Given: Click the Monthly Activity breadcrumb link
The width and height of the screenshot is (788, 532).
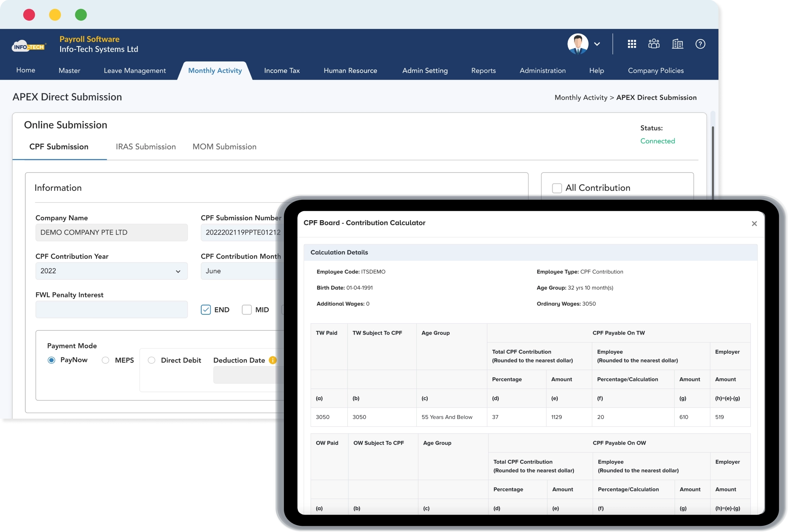Looking at the screenshot, I should (580, 97).
